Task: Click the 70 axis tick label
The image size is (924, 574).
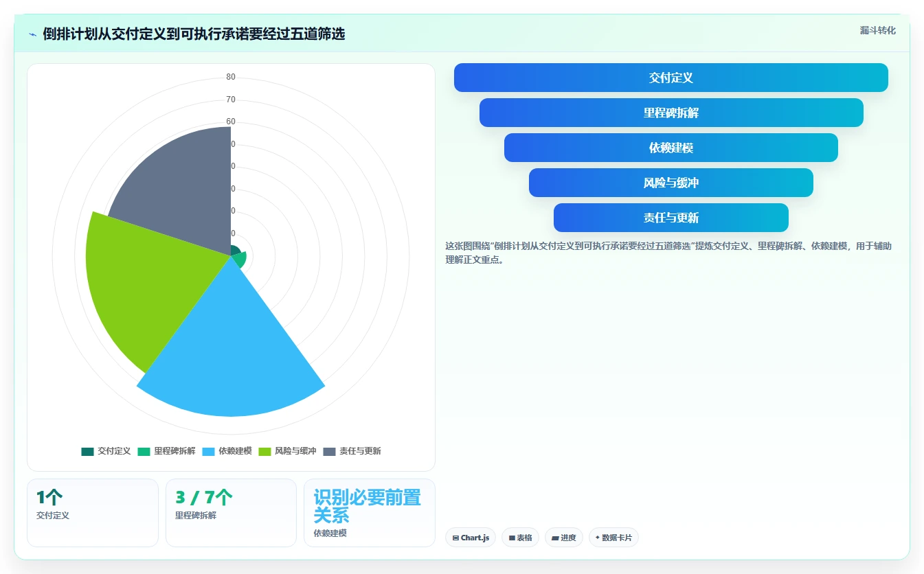Action: pyautogui.click(x=231, y=100)
